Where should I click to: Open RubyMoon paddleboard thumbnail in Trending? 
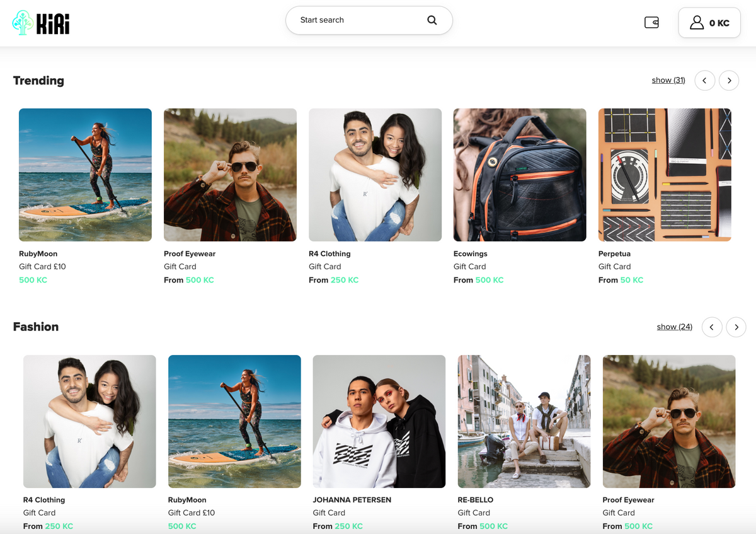pos(85,175)
